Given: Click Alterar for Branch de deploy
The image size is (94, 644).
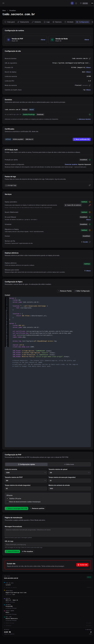Looking at the screenshot, I should pos(89,72).
